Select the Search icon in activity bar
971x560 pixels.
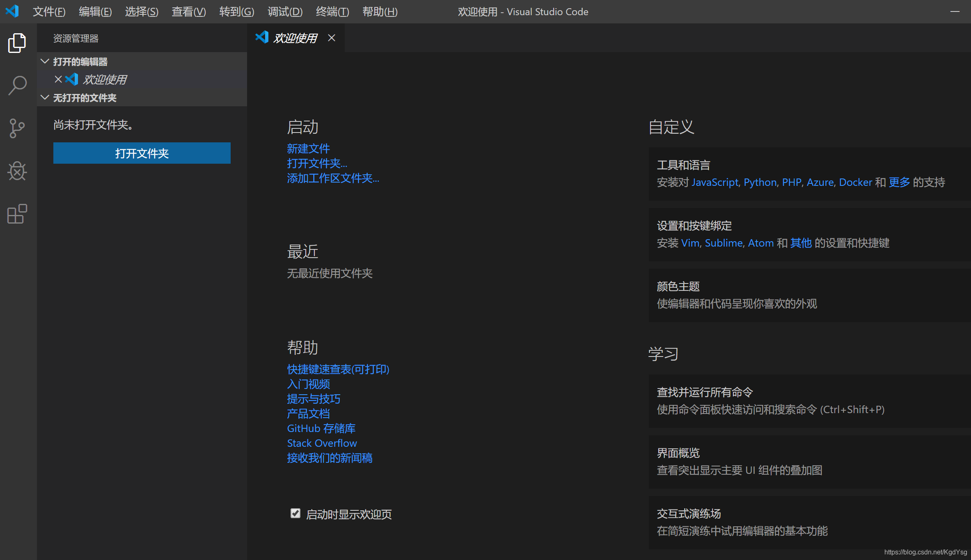(17, 85)
